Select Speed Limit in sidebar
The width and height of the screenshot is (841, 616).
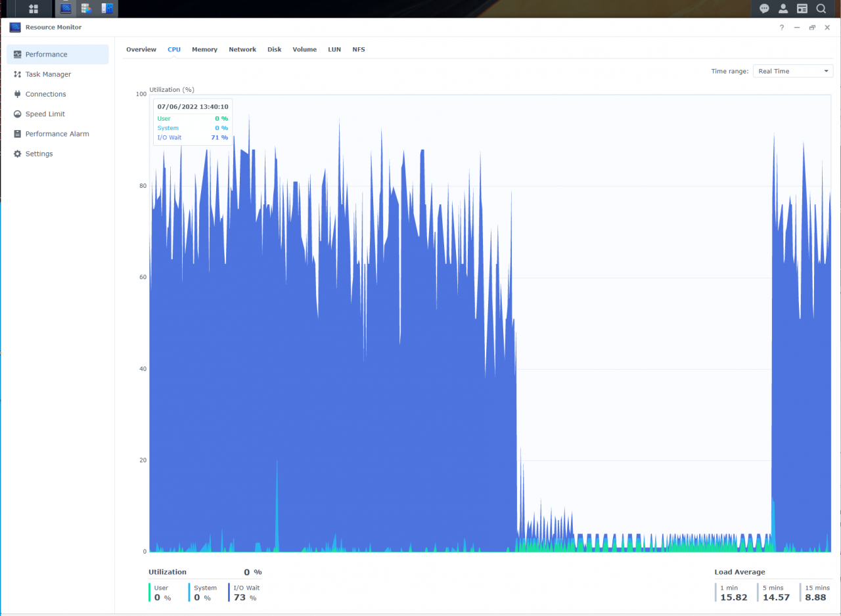tap(45, 114)
